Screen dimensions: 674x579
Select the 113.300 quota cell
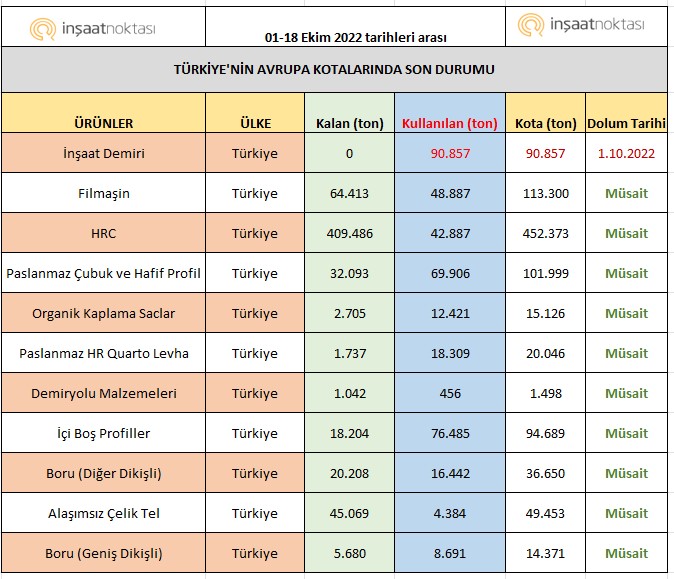[545, 193]
